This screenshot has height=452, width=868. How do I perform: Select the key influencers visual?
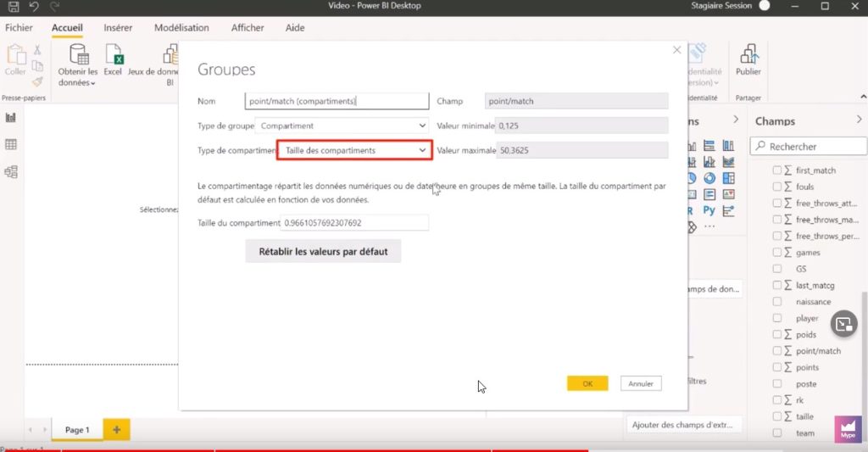pos(728,210)
